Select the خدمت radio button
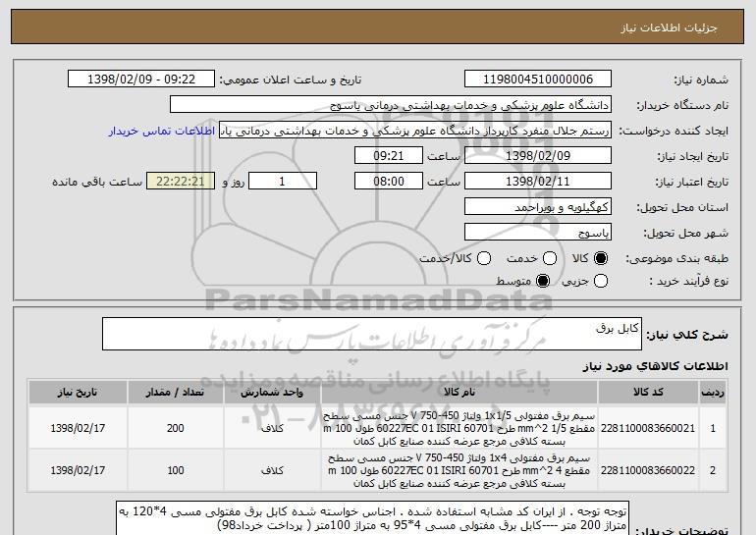756x535 pixels. pos(550,258)
